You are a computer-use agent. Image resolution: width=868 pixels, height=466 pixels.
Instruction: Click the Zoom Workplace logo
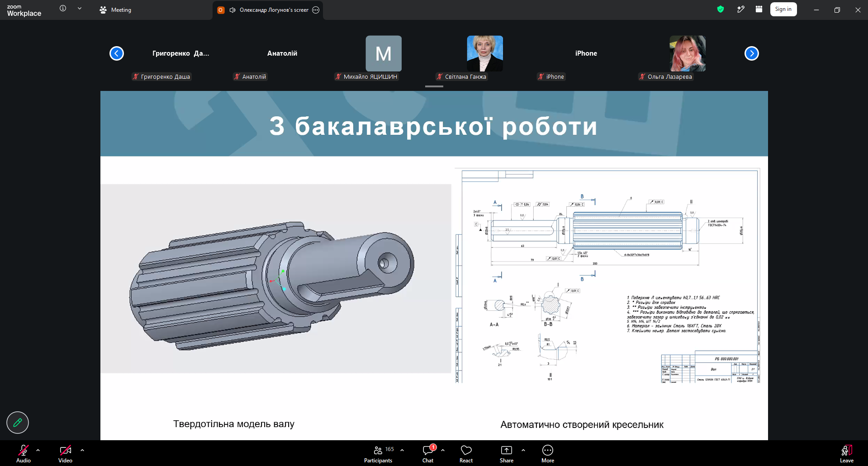tap(24, 10)
